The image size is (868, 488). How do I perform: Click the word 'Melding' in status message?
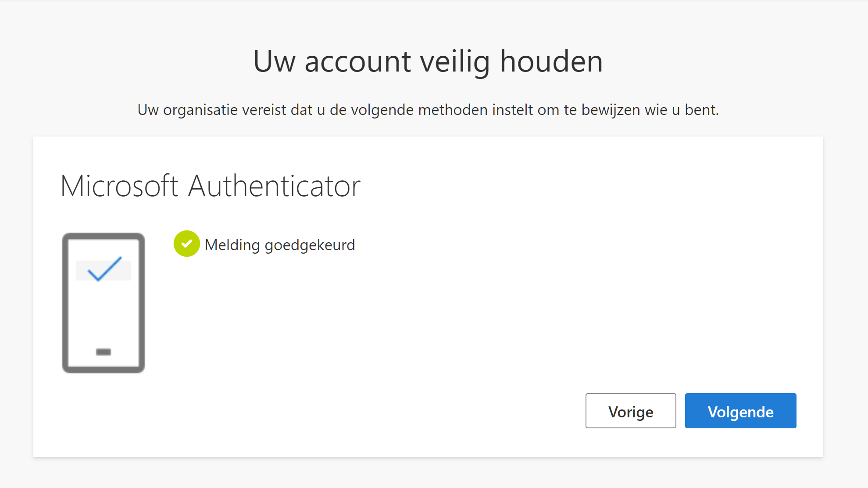point(232,245)
